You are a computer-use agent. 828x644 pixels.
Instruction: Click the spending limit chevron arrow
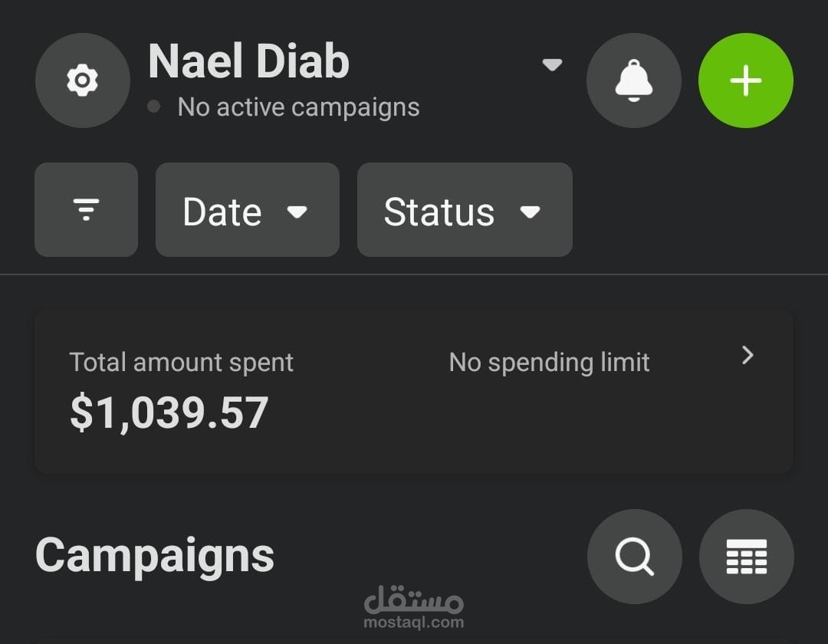pos(747,355)
